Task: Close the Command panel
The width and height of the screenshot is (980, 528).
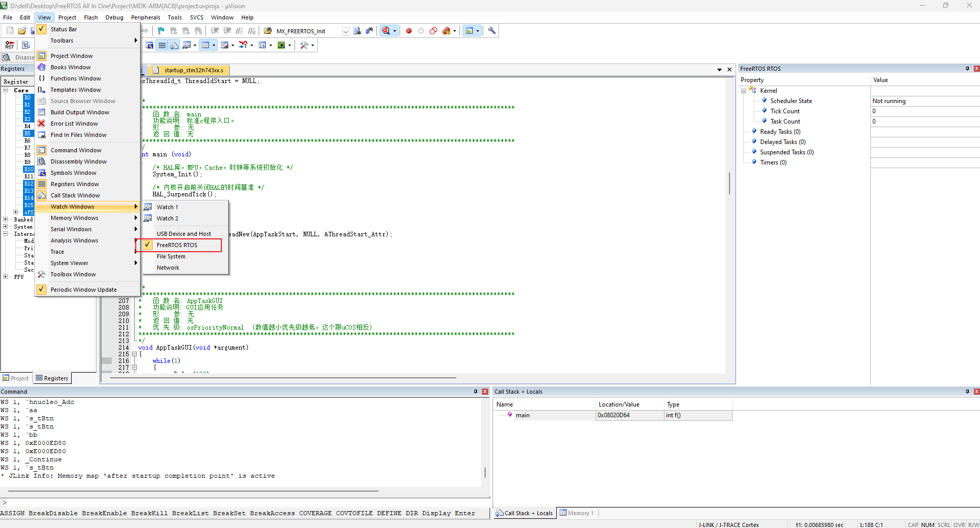Action: [485, 392]
